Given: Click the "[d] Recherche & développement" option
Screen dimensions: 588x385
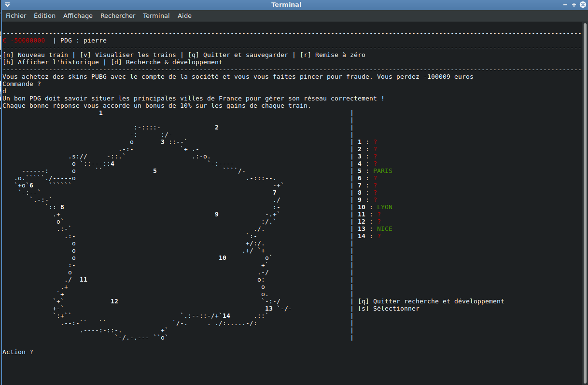Looking at the screenshot, I should click(x=167, y=62).
